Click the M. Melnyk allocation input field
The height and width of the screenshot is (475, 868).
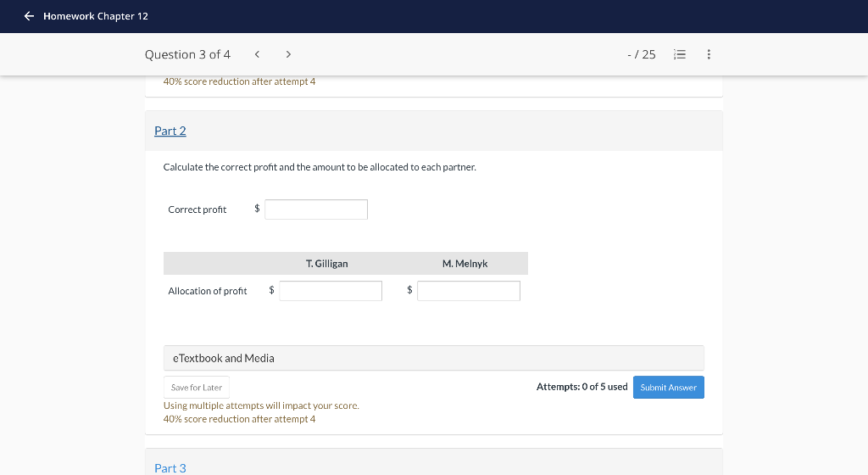pyautogui.click(x=468, y=291)
